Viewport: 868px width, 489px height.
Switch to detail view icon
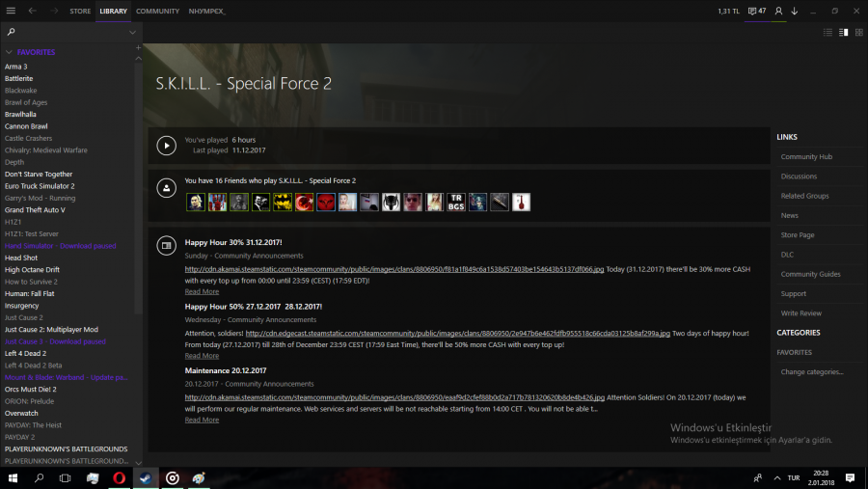pyautogui.click(x=844, y=32)
